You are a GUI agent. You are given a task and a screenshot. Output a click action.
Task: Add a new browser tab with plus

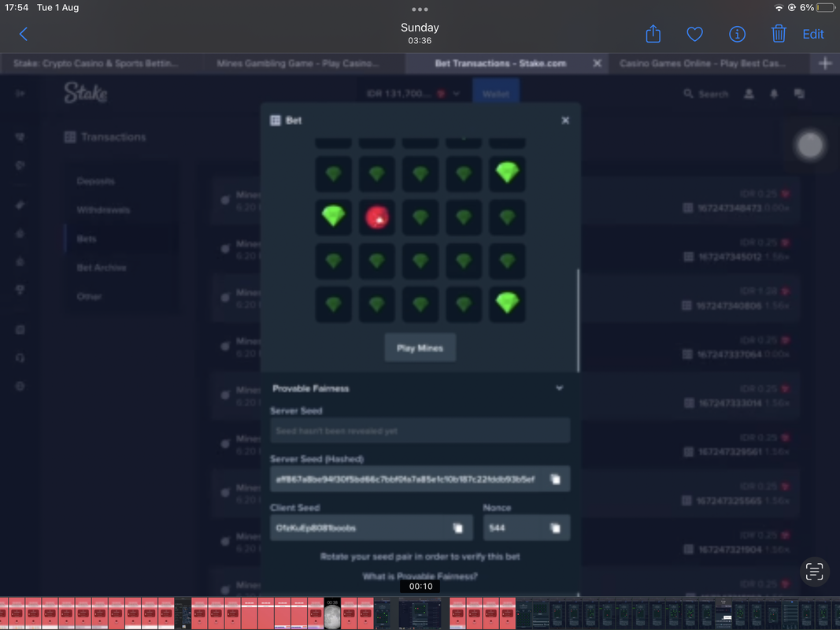coord(825,63)
